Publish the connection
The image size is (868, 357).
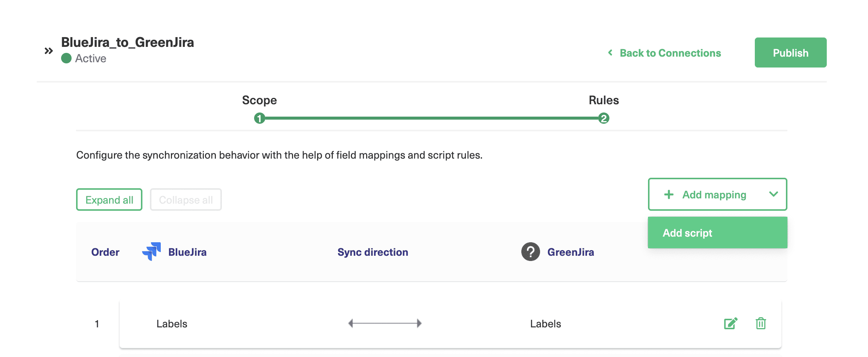tap(790, 53)
